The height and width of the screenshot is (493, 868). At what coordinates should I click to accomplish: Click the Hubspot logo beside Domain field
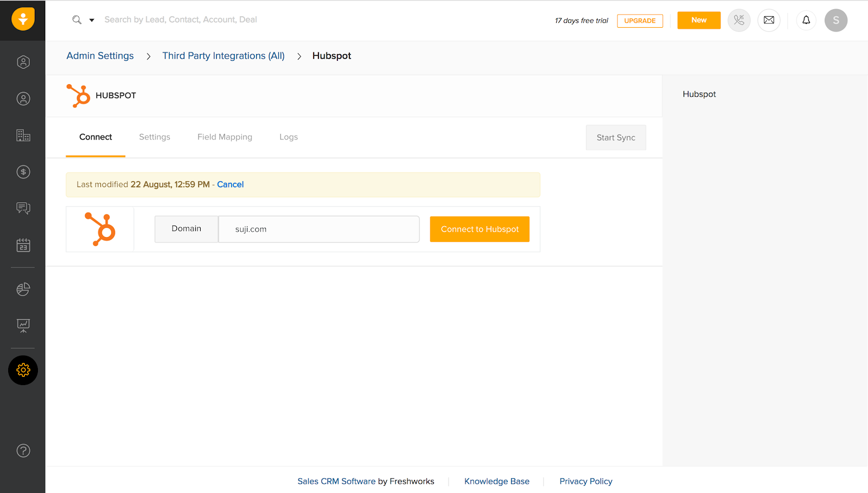[x=100, y=229]
